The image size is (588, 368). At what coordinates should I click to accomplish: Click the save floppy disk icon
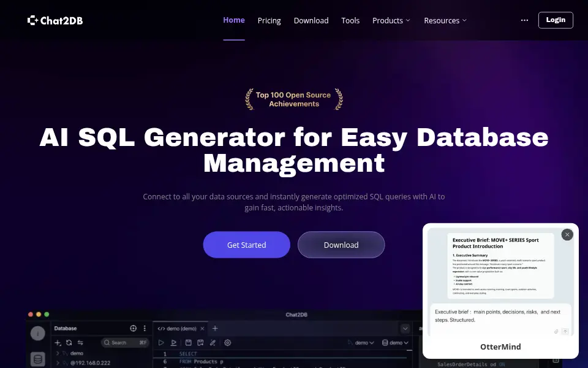[x=188, y=342]
